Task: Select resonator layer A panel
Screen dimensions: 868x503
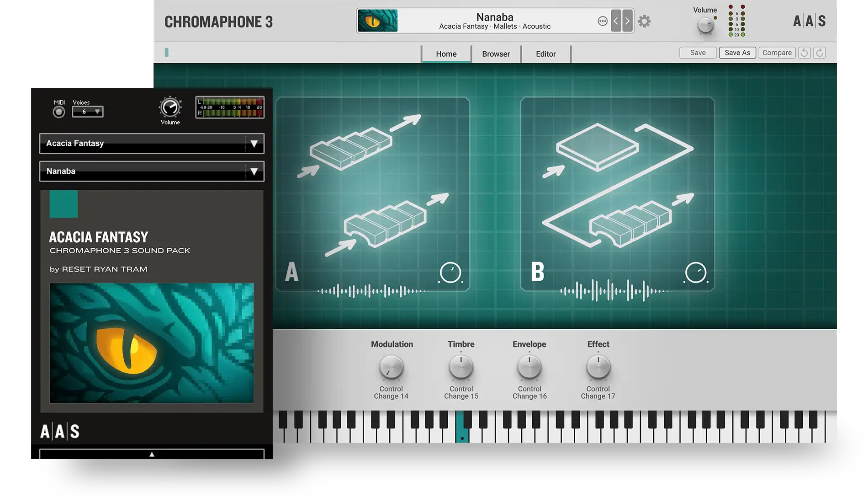Action: [x=373, y=194]
